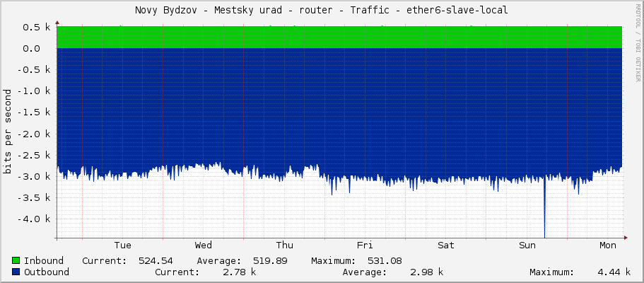Click the '-3.0 k' y-axis label
The height and width of the screenshot is (283, 644).
[x=34, y=177]
